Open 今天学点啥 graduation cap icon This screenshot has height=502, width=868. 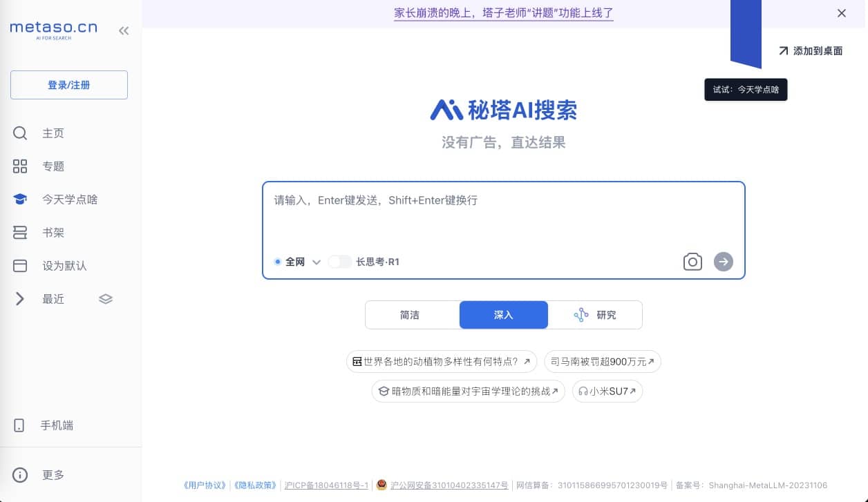click(20, 200)
